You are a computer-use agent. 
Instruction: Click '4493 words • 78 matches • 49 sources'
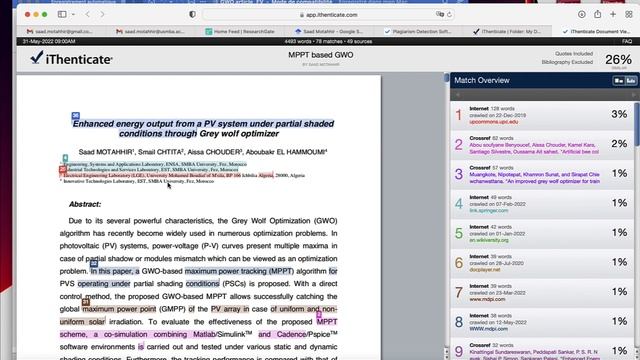[328, 41]
